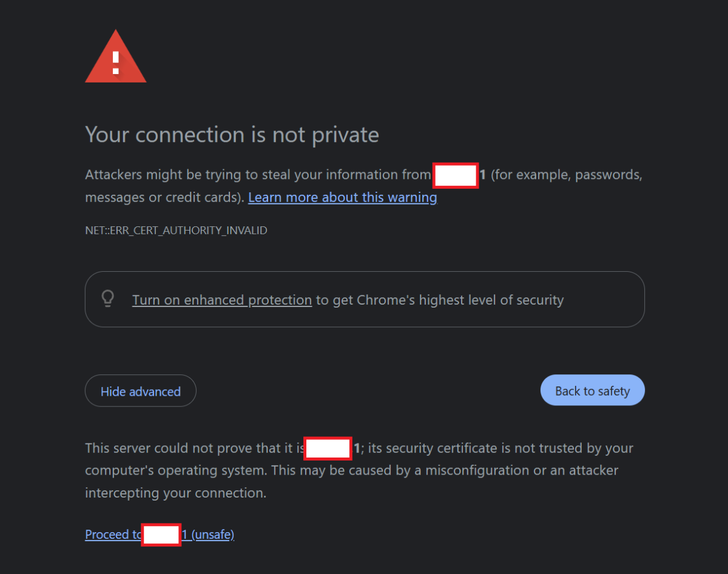Click the "Your connection is not private" heading
The image size is (728, 574).
[232, 135]
